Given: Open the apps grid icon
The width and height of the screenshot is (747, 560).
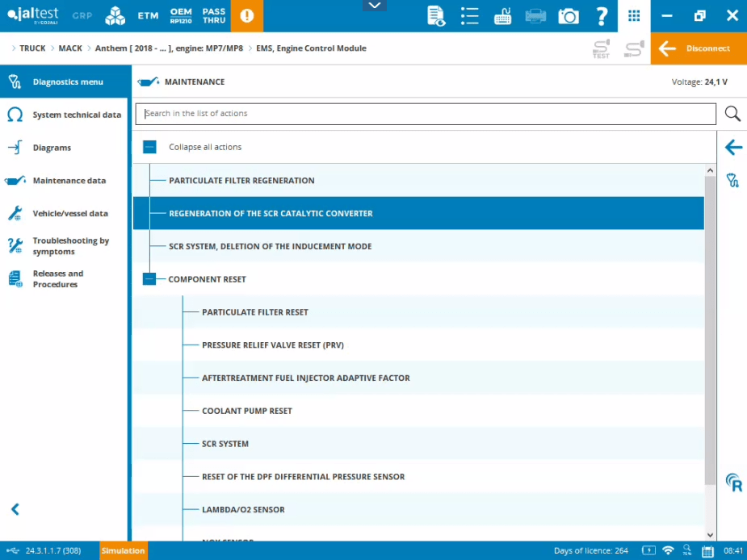Looking at the screenshot, I should [634, 16].
